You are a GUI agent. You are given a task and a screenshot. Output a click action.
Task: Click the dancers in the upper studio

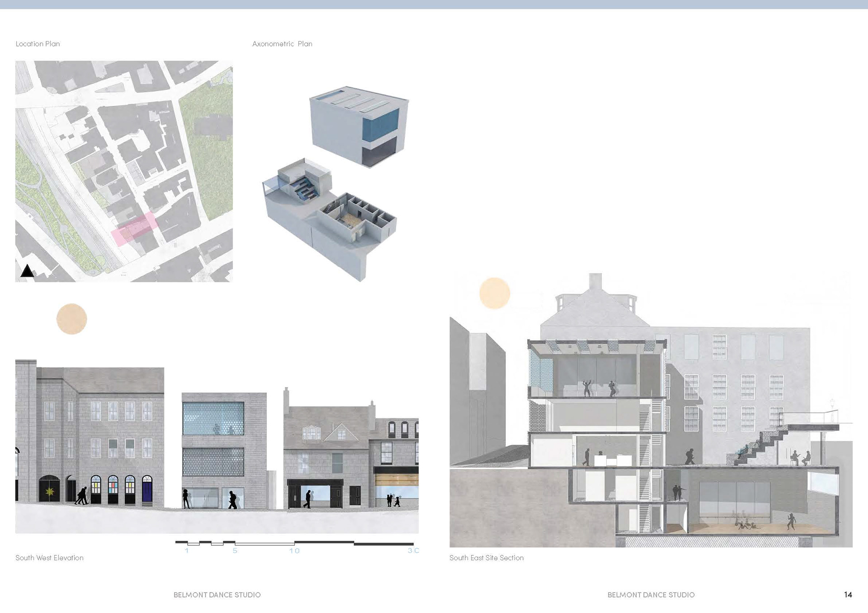coord(599,388)
